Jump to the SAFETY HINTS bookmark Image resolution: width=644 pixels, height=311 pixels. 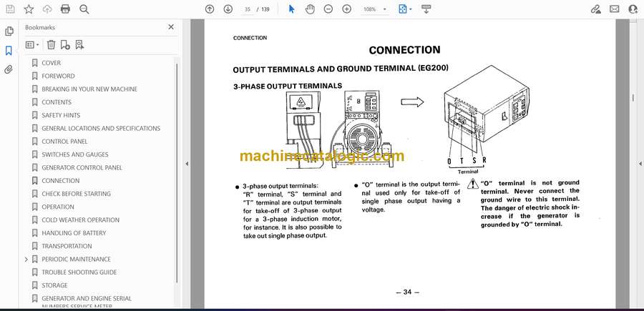coord(61,115)
